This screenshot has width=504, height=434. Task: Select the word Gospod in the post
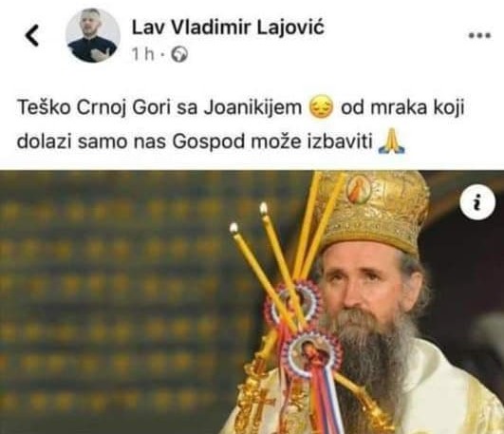209,142
